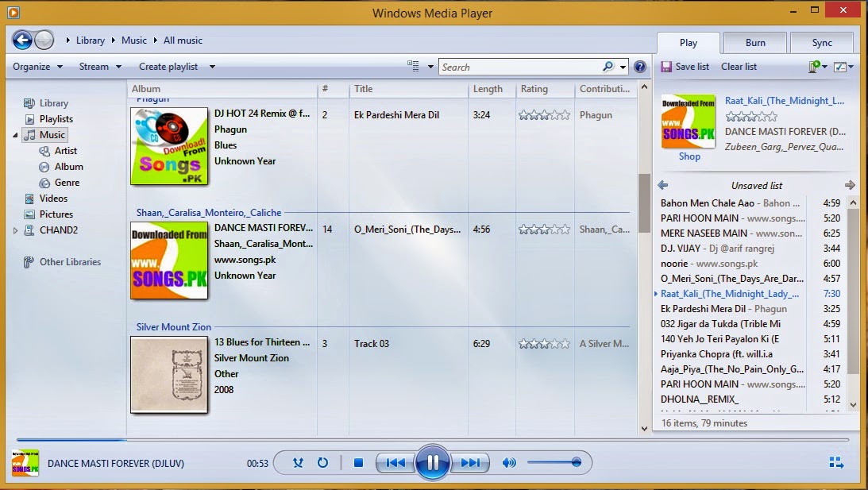
Task: Open Playlists in navigation pane
Action: pyautogui.click(x=56, y=118)
